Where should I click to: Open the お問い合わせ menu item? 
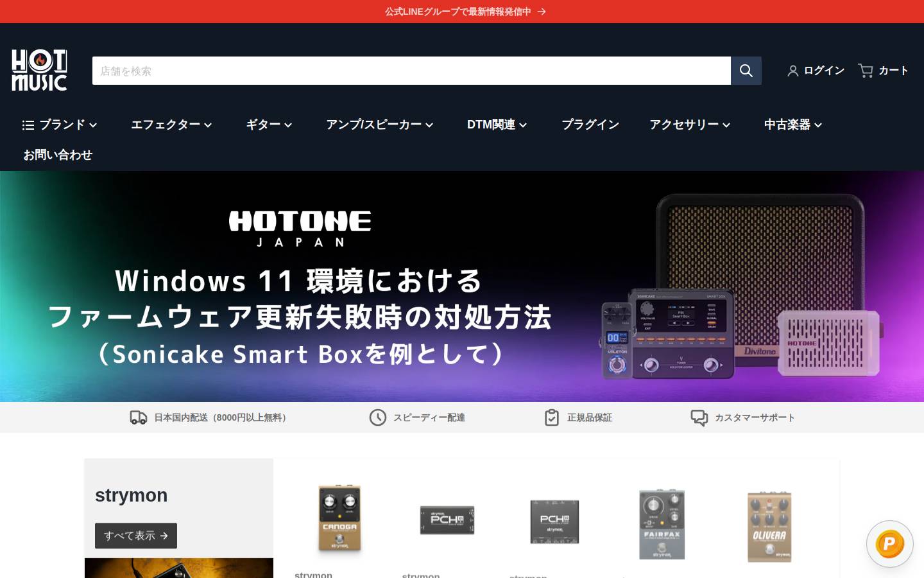point(58,155)
